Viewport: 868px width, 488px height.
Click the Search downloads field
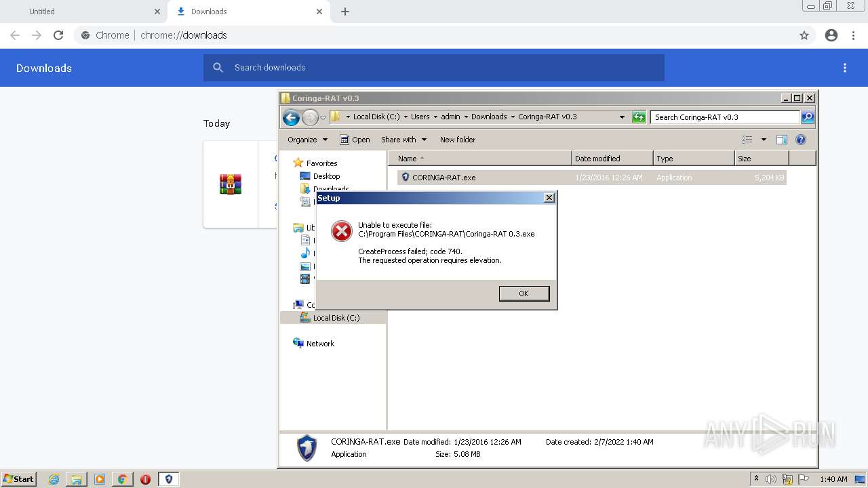click(x=434, y=68)
